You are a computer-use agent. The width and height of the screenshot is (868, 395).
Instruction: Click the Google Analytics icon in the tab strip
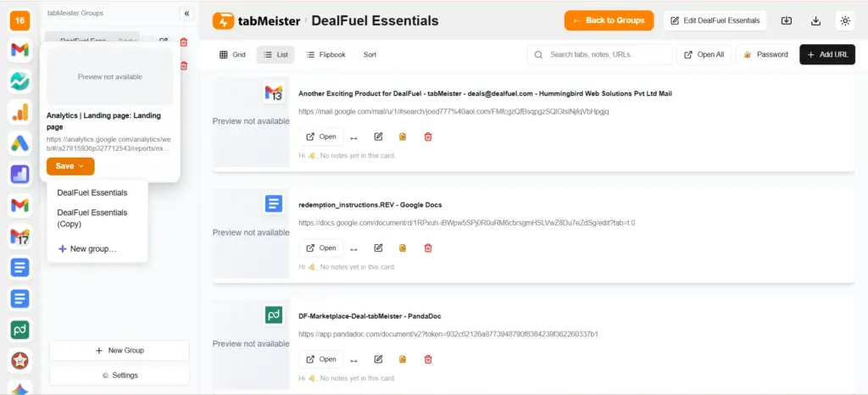[x=19, y=113]
